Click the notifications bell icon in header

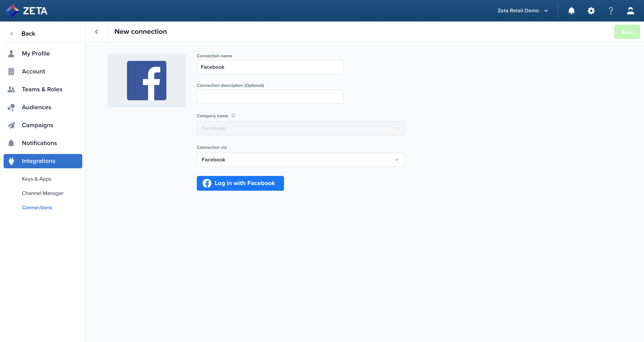tap(571, 11)
